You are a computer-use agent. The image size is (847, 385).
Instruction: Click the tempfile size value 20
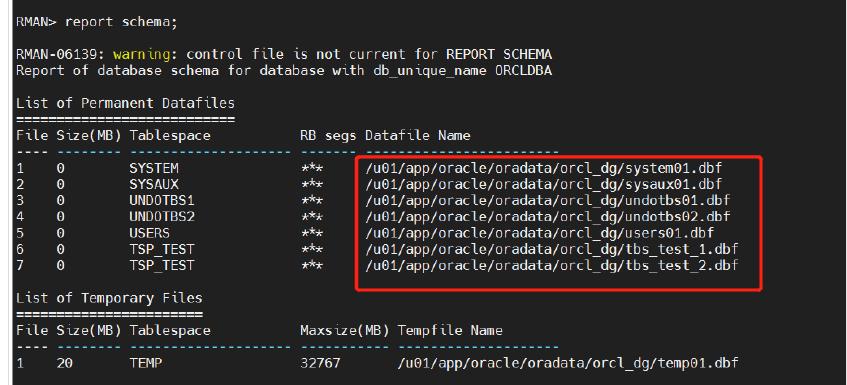pyautogui.click(x=64, y=363)
